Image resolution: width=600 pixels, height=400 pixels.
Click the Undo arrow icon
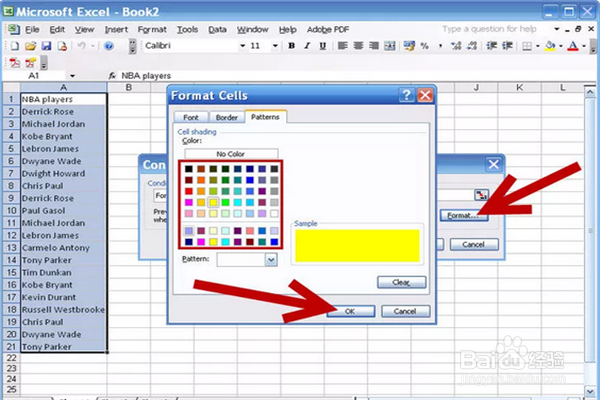pyautogui.click(x=81, y=46)
